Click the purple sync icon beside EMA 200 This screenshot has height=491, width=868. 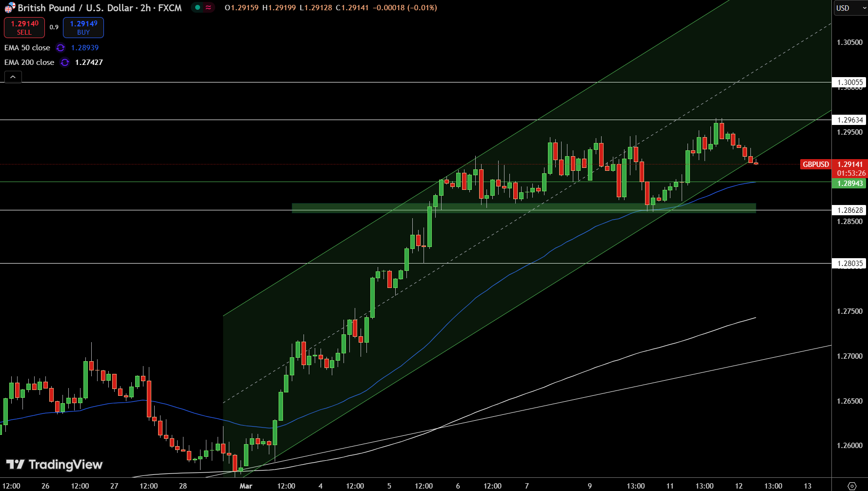point(65,62)
